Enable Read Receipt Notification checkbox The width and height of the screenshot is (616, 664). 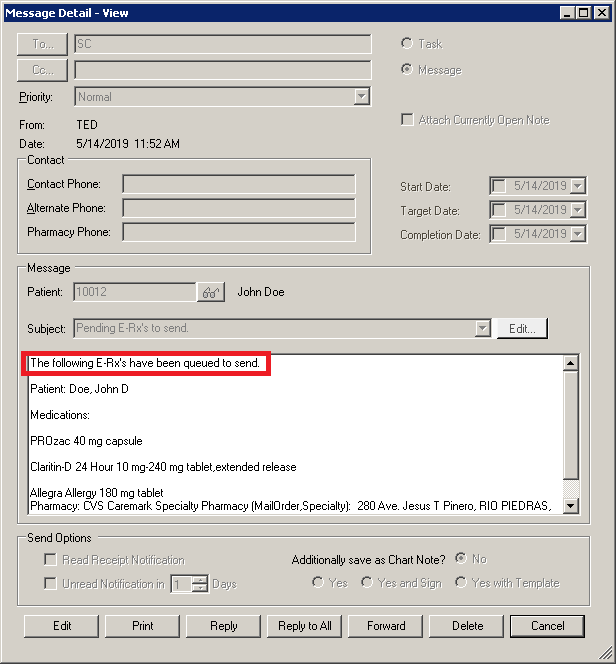click(x=49, y=560)
